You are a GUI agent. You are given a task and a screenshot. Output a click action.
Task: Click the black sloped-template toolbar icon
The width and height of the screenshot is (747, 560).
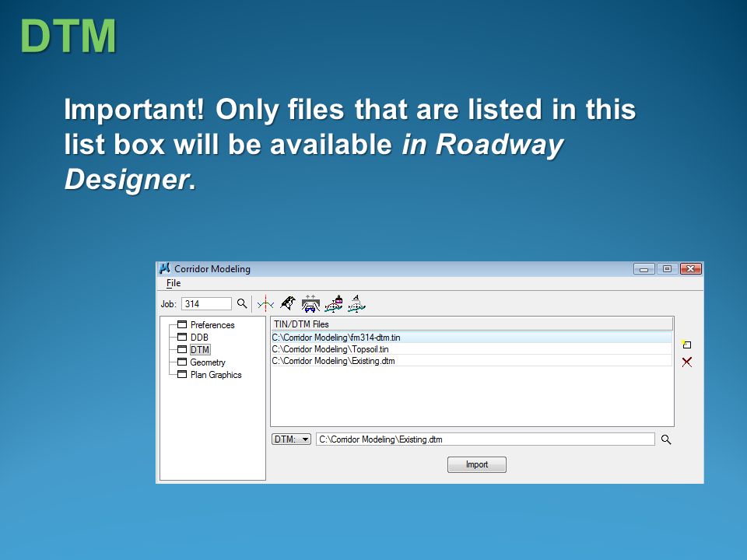click(288, 303)
